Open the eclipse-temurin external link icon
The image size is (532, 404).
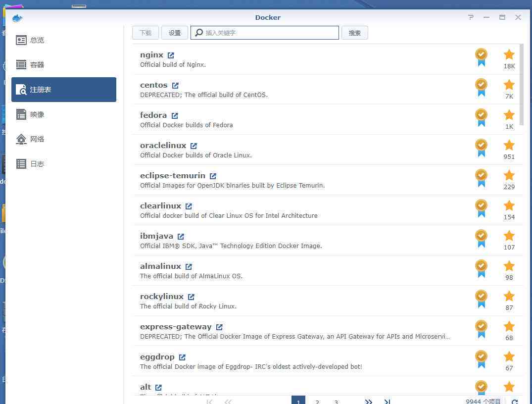(213, 176)
